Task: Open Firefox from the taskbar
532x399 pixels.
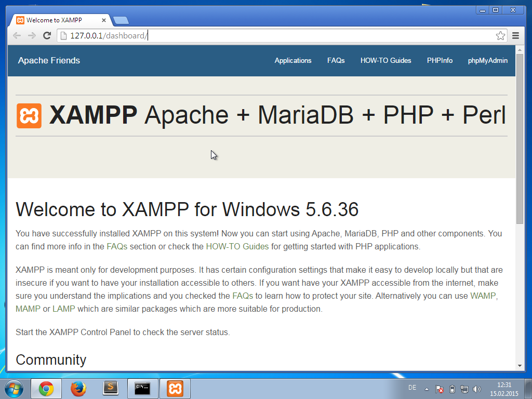Action: (78, 389)
